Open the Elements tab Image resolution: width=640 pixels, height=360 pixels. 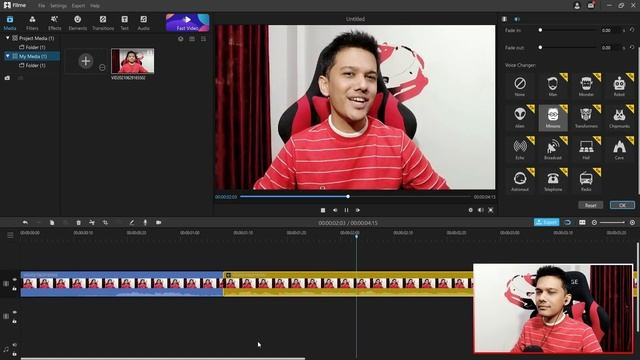[x=78, y=23]
